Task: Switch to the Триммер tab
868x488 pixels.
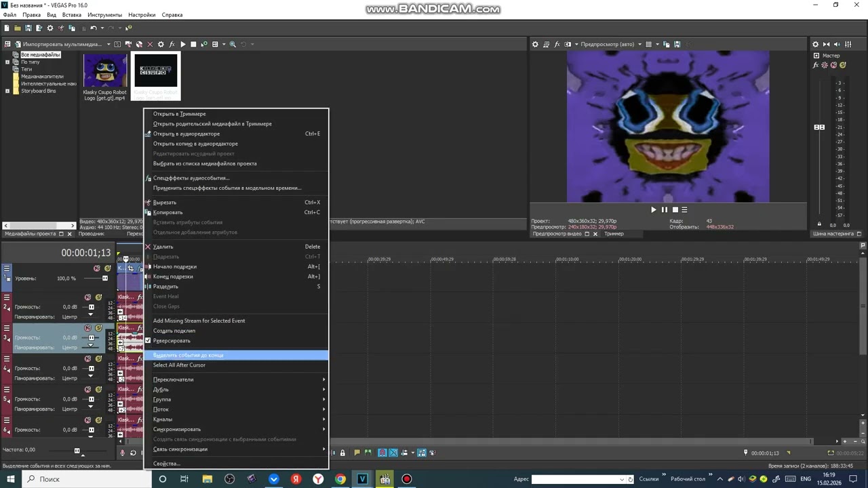Action: click(614, 234)
